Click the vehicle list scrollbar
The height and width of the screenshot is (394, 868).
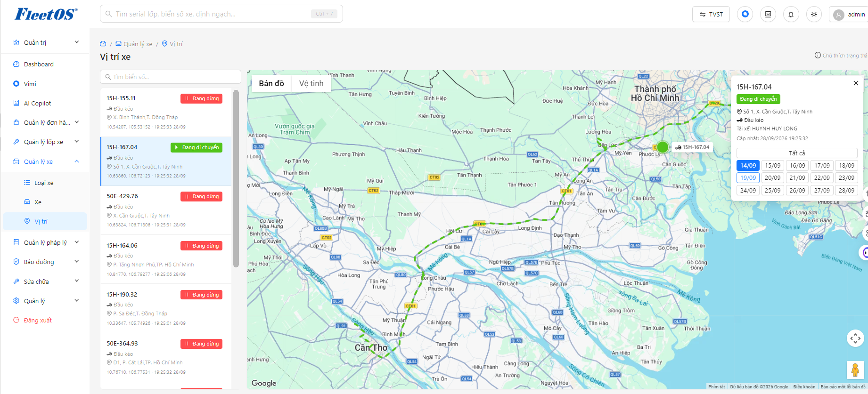point(236,178)
